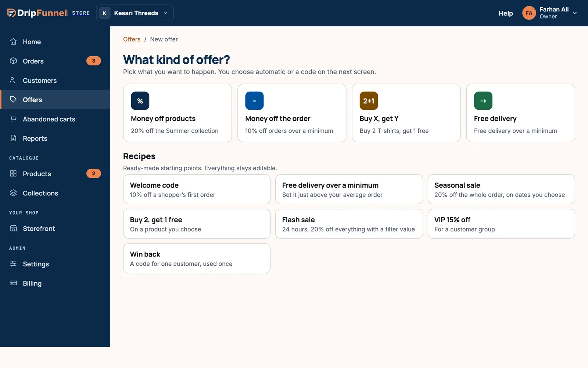The height and width of the screenshot is (368, 588).
Task: Click the Settings sliders icon
Action: coord(13,263)
